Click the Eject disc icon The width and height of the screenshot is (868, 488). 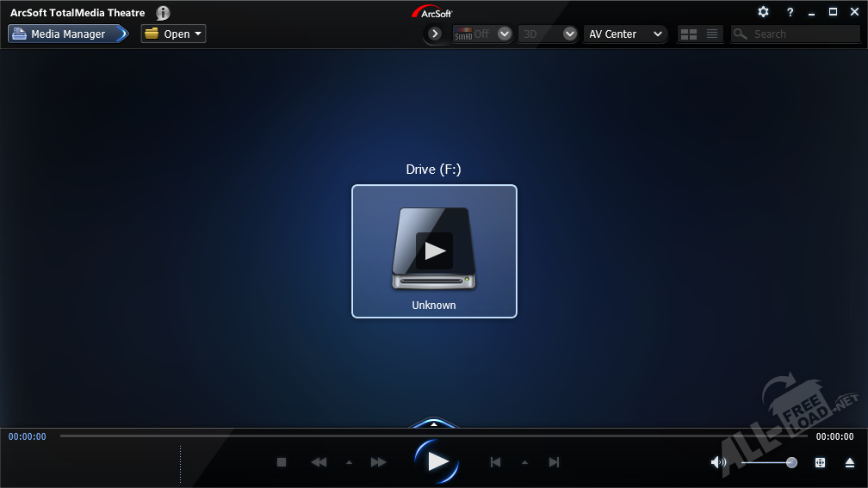pyautogui.click(x=849, y=462)
